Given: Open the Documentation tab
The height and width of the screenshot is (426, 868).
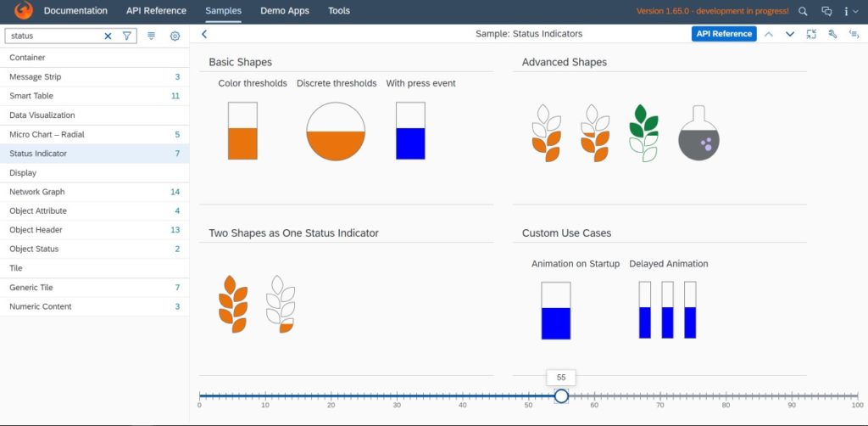Looking at the screenshot, I should point(75,11).
